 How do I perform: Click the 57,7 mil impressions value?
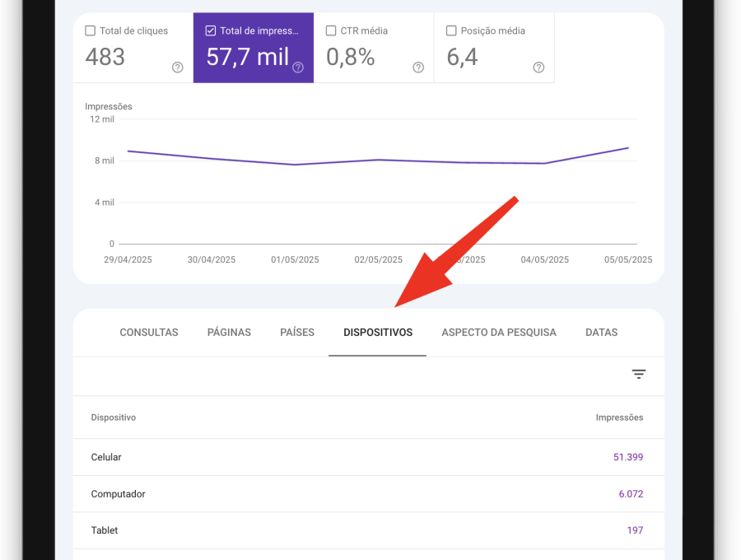point(248,57)
